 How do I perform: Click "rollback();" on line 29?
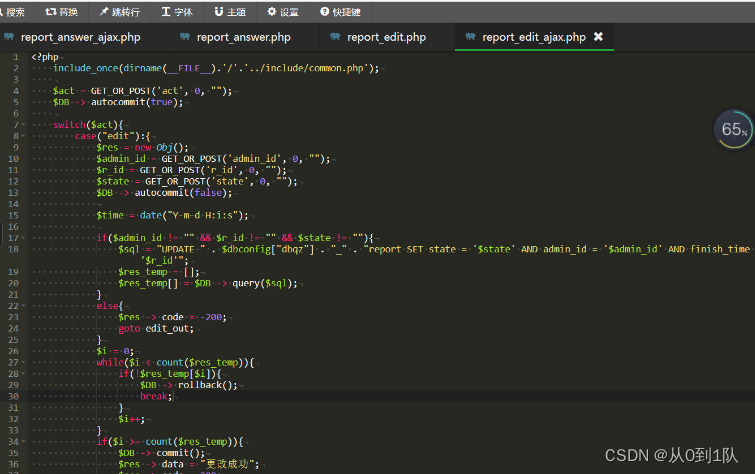tap(208, 385)
